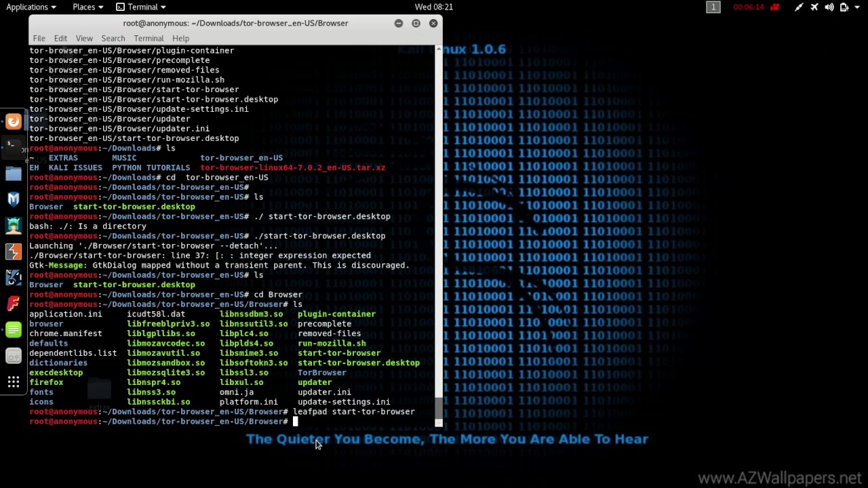The height and width of the screenshot is (488, 868).
Task: Open the Files folder icon in dock
Action: [14, 174]
